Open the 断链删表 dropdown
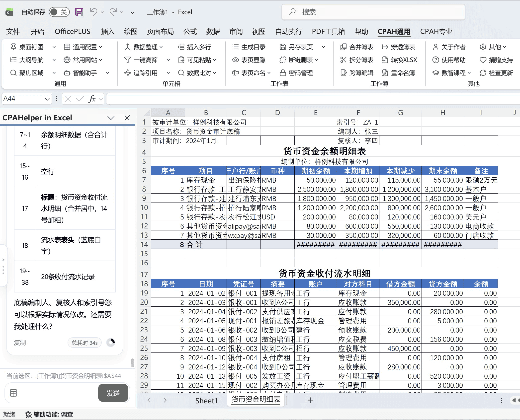Screen dimensions: 520x420 [299, 60]
